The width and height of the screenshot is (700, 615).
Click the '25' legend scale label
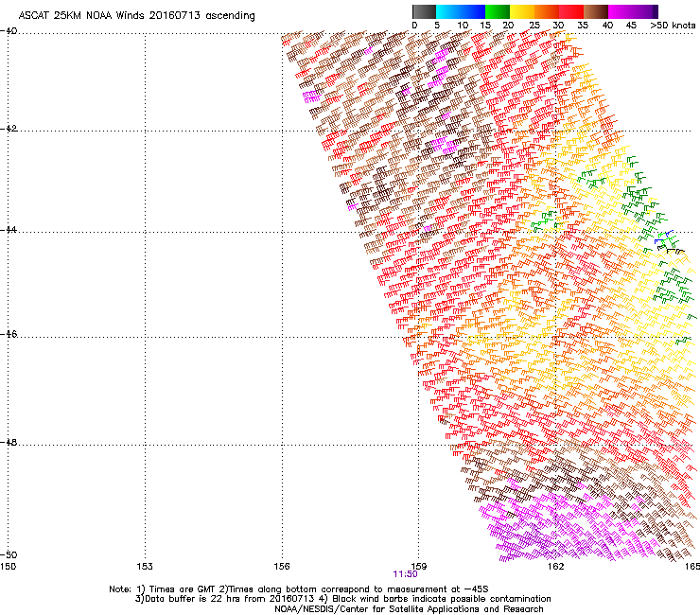(534, 26)
